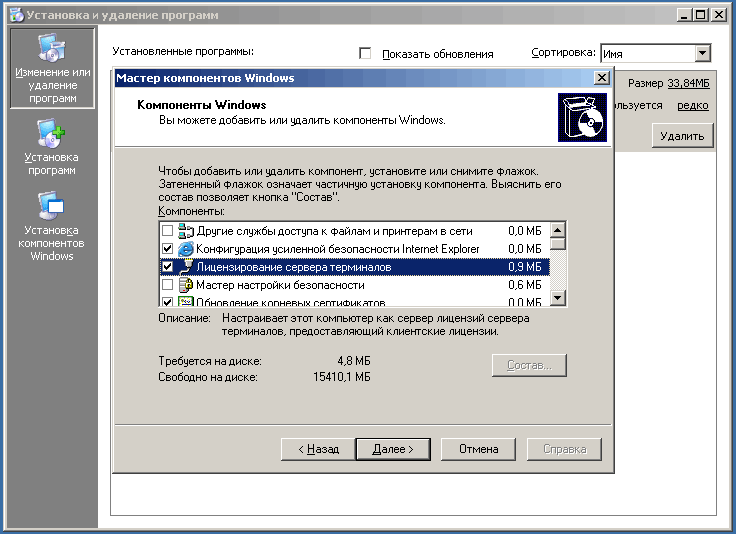
Task: Click the component list scroll up arrow
Action: pyautogui.click(x=558, y=230)
